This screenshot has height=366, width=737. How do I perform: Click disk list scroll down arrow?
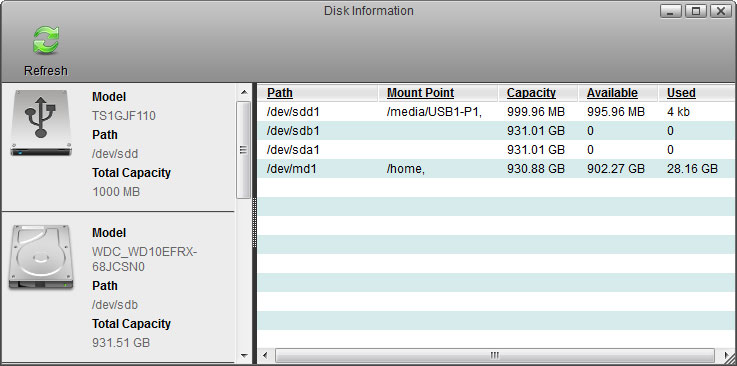[243, 356]
